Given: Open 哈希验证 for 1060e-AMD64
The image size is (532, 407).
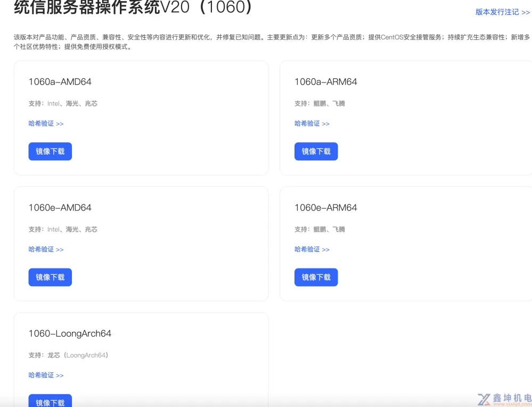Looking at the screenshot, I should (x=46, y=249).
